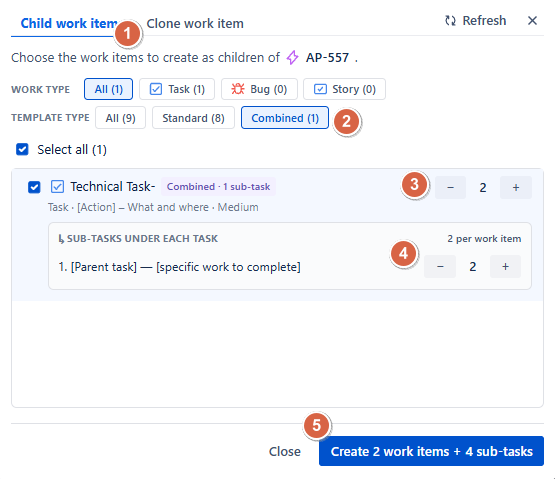
Task: Click the bug icon in the Bug filter
Action: click(238, 89)
